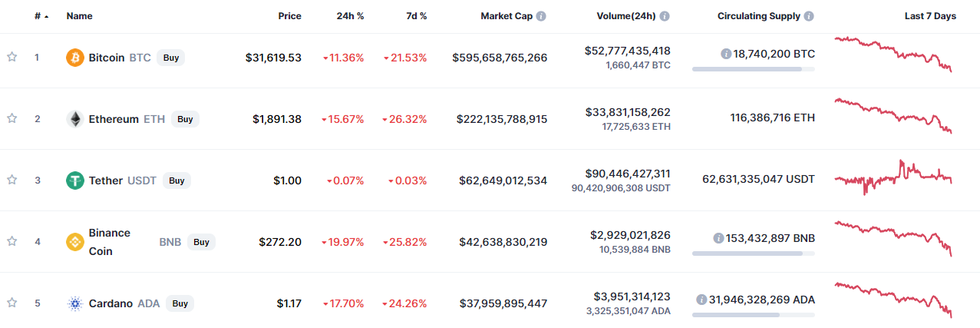This screenshot has width=980, height=328.
Task: Toggle the watchlist star for Cardano
Action: (12, 303)
